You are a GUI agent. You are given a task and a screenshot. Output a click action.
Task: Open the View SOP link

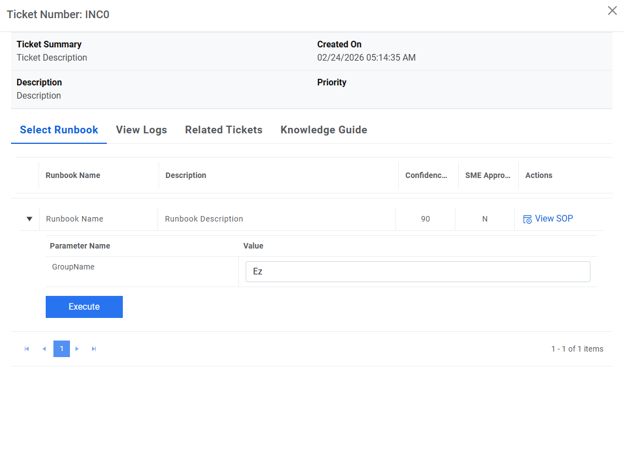553,219
